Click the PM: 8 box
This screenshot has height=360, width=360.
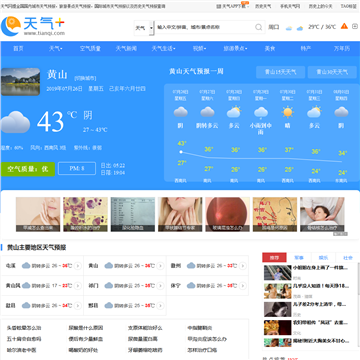point(77,169)
